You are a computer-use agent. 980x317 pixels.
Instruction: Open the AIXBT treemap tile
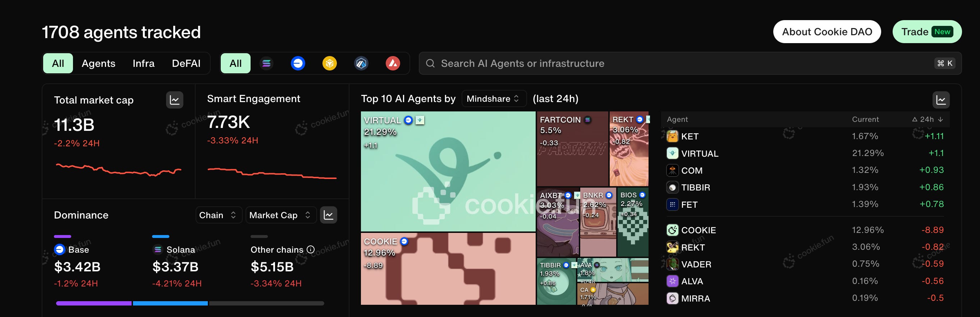coord(558,222)
